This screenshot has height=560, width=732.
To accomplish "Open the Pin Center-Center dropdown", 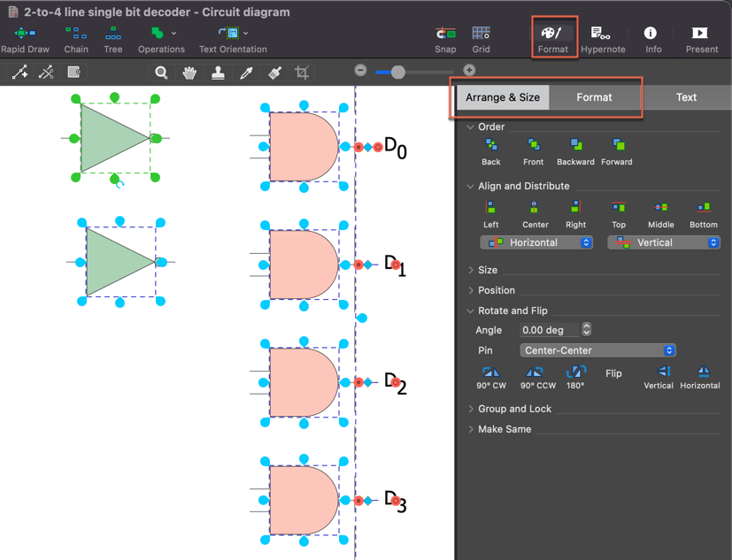I will click(597, 350).
